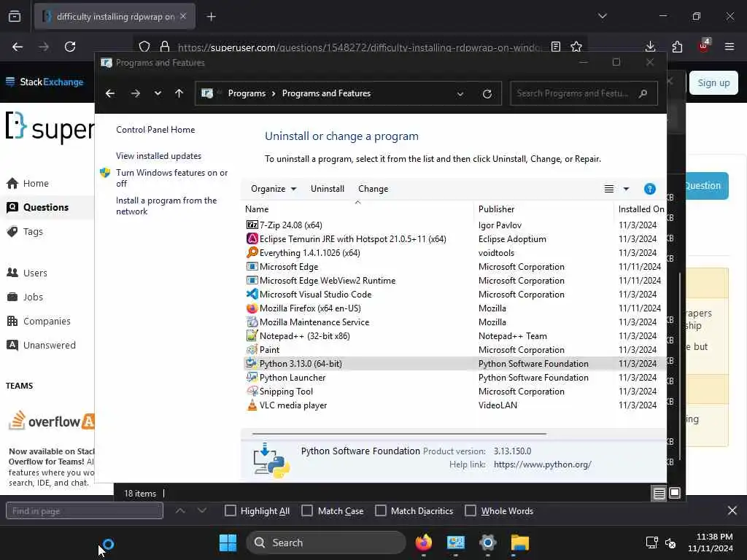Go up one level in Control Panel
Image resolution: width=747 pixels, height=560 pixels.
pos(179,93)
